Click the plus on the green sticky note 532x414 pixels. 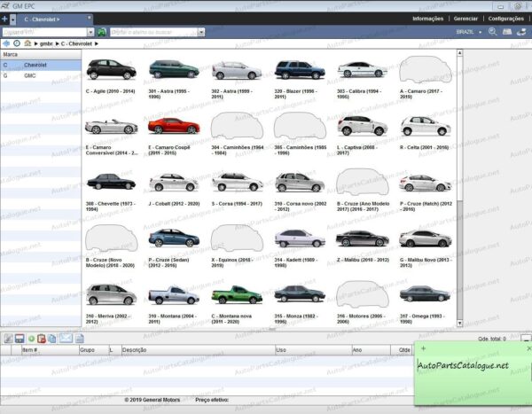423,348
